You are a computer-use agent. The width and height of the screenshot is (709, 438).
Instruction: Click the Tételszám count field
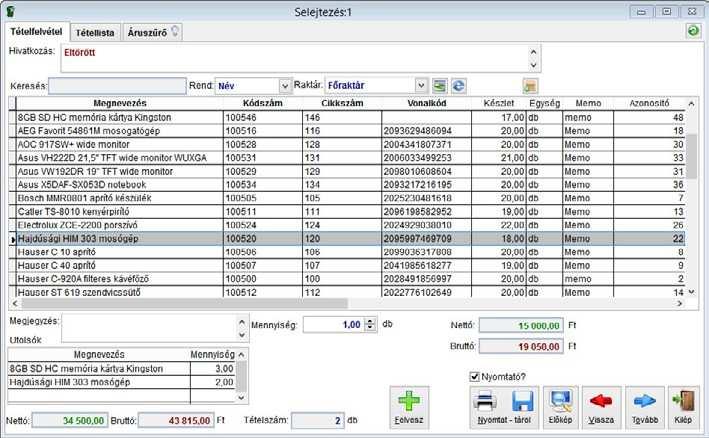[x=317, y=420]
